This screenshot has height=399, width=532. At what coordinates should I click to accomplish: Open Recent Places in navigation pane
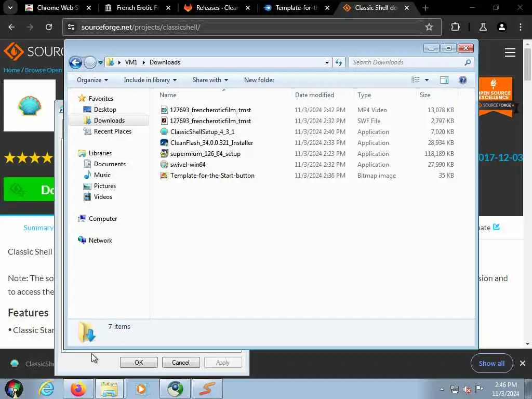click(113, 131)
